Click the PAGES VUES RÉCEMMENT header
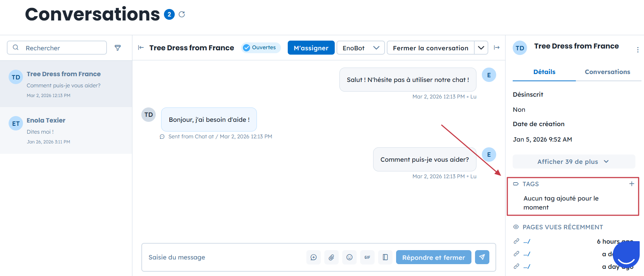The width and height of the screenshot is (644, 276). click(563, 227)
